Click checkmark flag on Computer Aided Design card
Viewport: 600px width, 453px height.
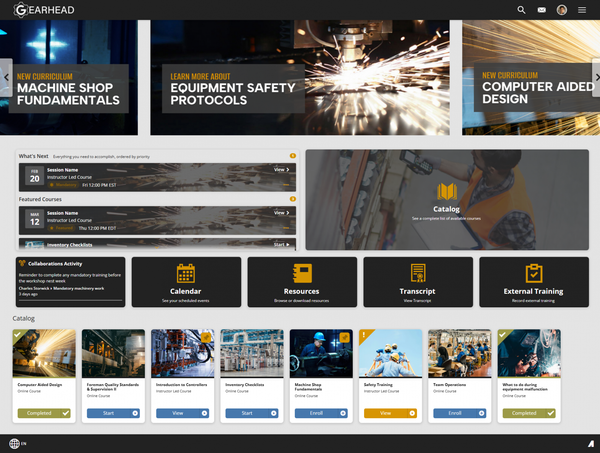tap(17, 335)
